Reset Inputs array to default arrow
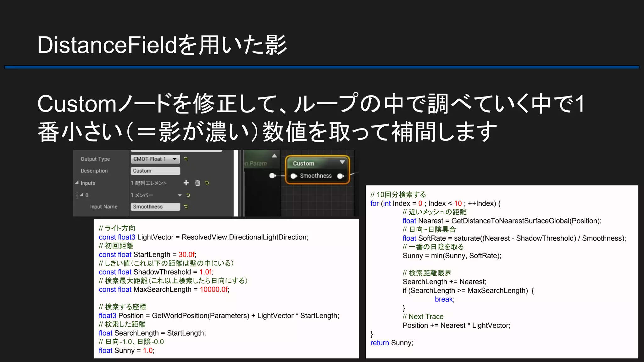 pyautogui.click(x=207, y=183)
